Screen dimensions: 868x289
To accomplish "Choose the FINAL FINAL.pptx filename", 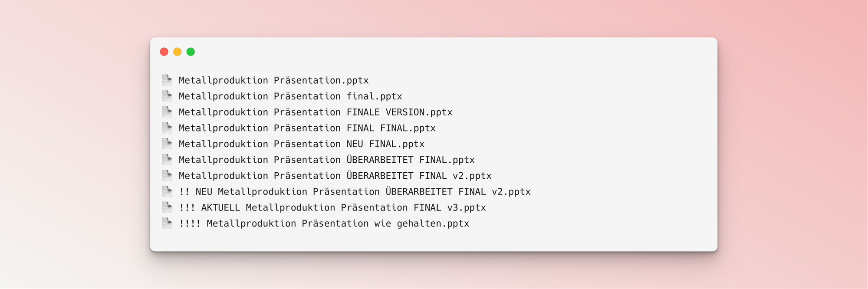I will (x=307, y=128).
